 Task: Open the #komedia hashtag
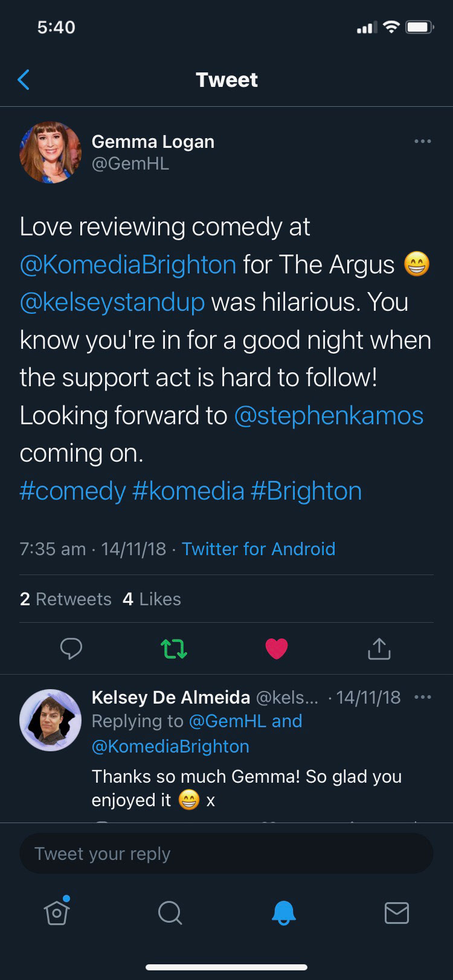(x=188, y=491)
